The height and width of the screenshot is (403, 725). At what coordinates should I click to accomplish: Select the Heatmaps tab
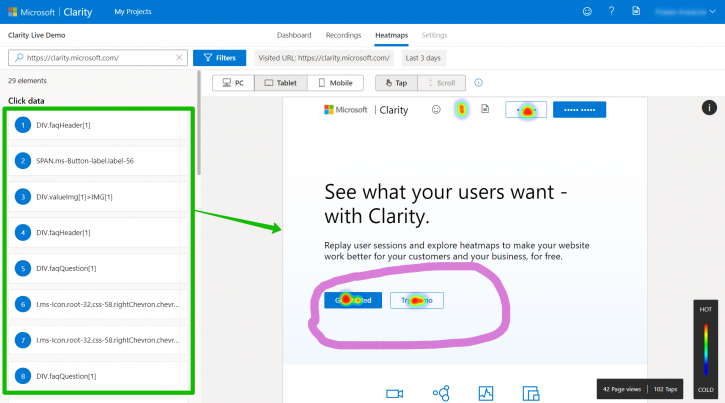[392, 35]
